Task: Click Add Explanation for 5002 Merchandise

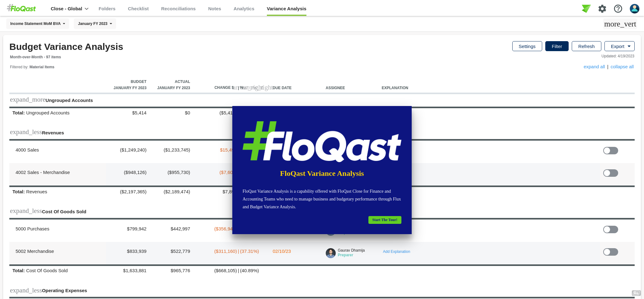Action: click(x=396, y=252)
